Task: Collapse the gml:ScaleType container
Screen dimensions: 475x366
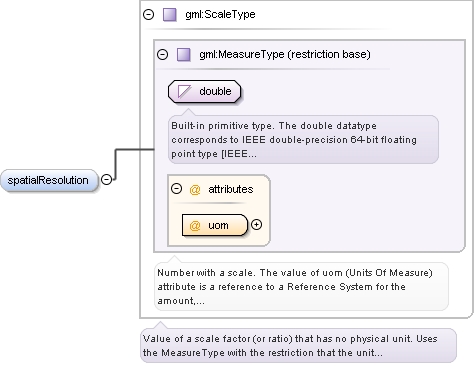Action: (148, 15)
